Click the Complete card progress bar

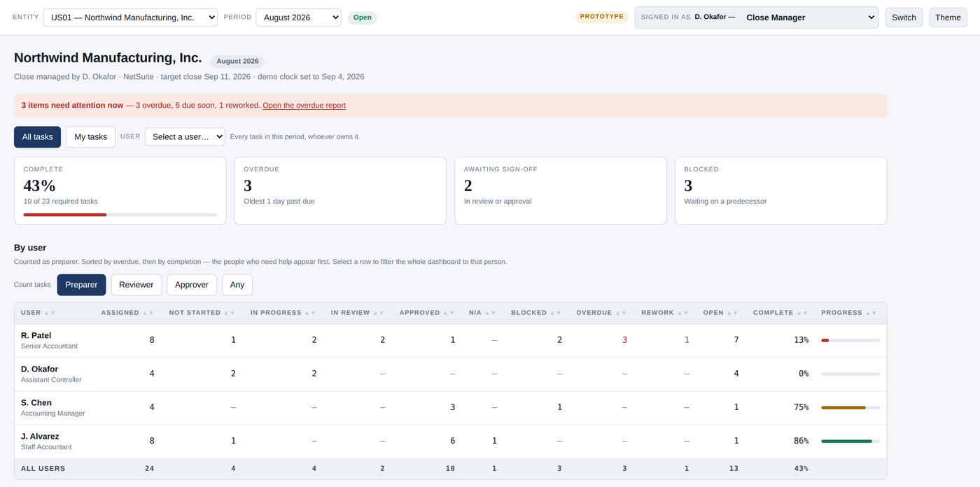coord(120,215)
